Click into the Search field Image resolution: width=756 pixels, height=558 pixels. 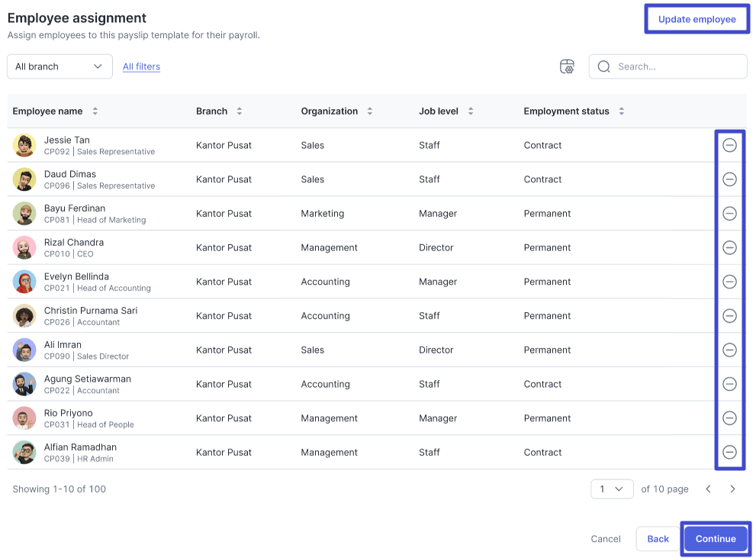pyautogui.click(x=679, y=66)
